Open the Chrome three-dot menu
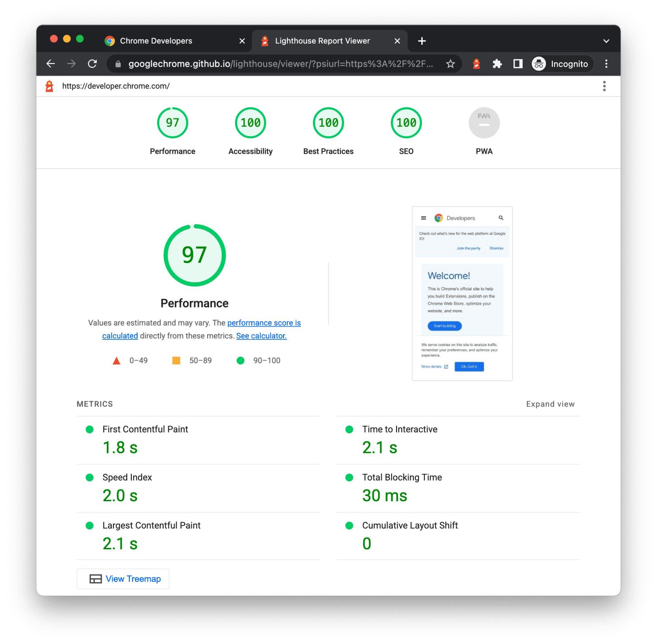The width and height of the screenshot is (657, 644). coord(606,64)
